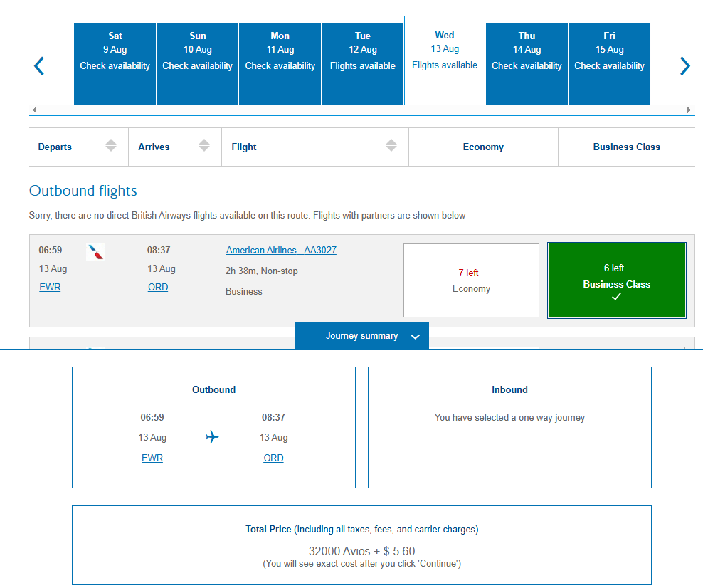Open ORD link in Outbound summary
This screenshot has width=703, height=588.
click(273, 458)
